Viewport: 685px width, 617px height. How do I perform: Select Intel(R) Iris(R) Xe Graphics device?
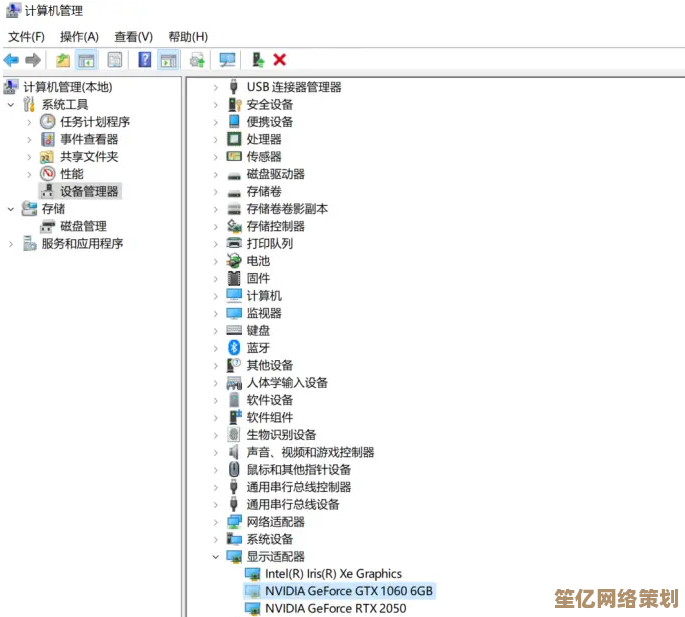333,574
